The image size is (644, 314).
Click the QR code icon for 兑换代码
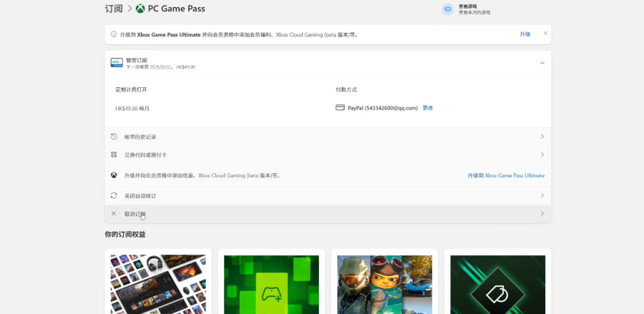(x=114, y=154)
